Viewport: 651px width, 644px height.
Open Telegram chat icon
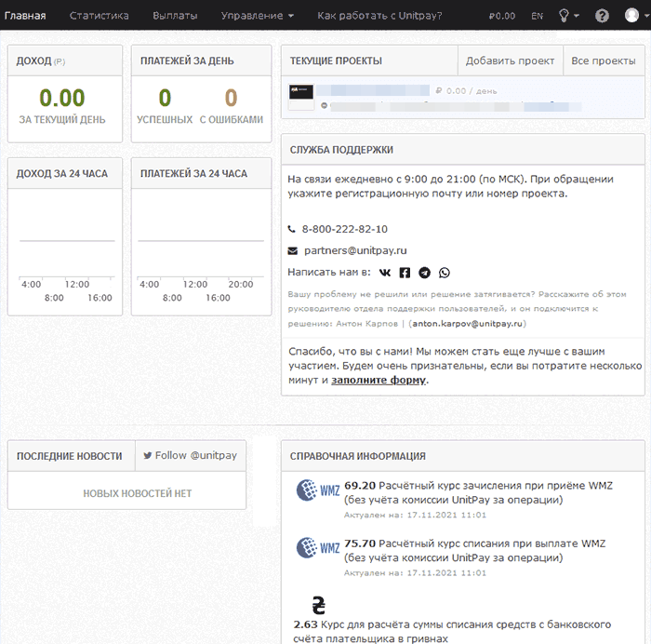(425, 273)
